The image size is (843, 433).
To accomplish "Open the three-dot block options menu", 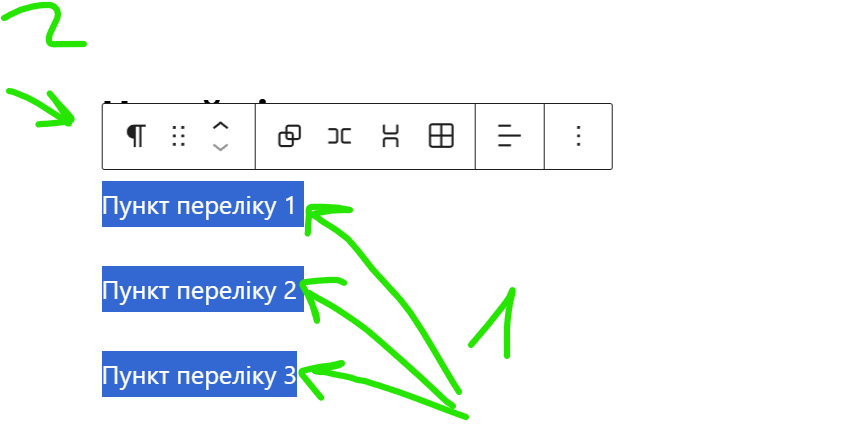I will (x=578, y=136).
